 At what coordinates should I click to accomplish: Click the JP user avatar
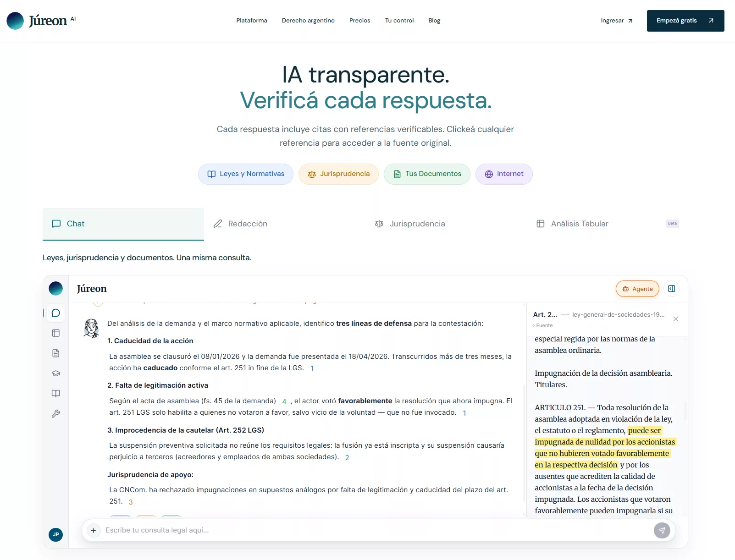pos(56,534)
